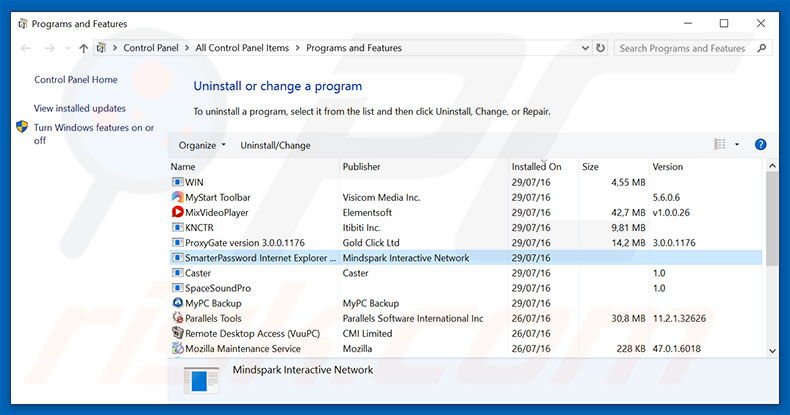Viewport: 790px width, 415px height.
Task: Expand the chevron after All Control Panel Items
Action: coord(297,48)
